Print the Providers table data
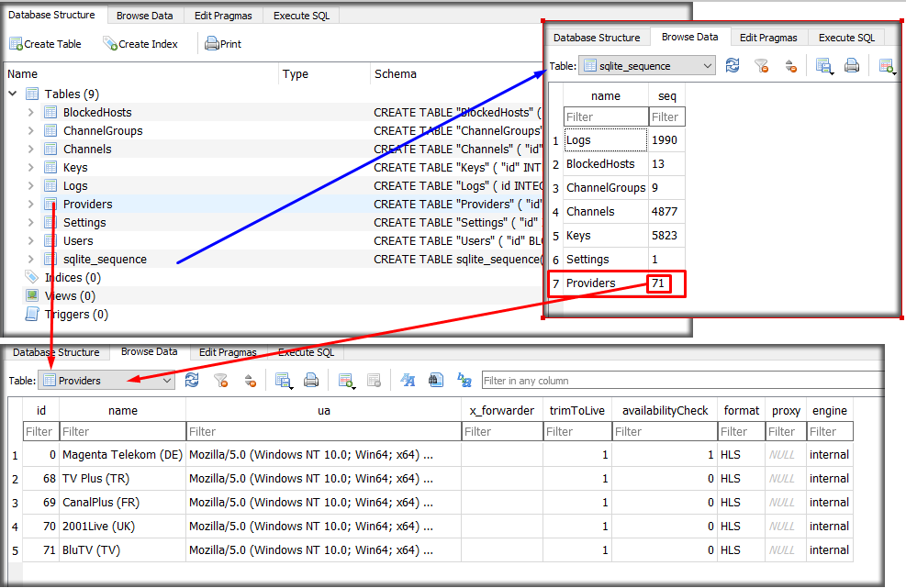 point(311,380)
